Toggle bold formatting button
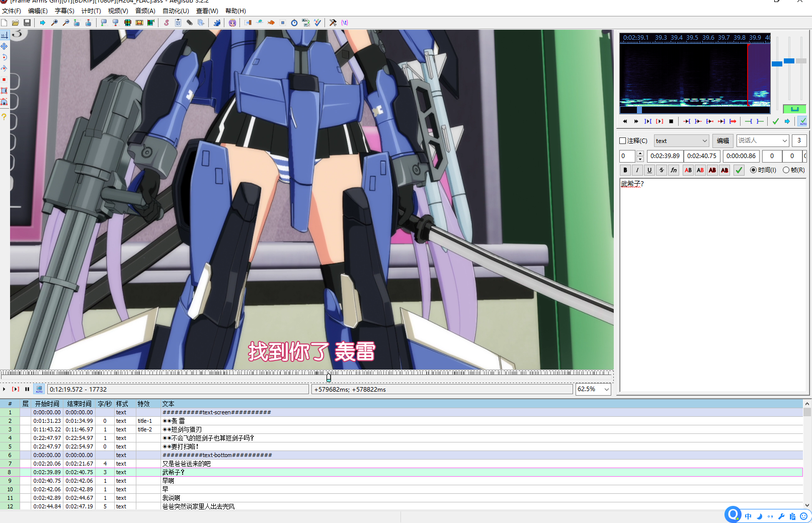 tap(625, 170)
